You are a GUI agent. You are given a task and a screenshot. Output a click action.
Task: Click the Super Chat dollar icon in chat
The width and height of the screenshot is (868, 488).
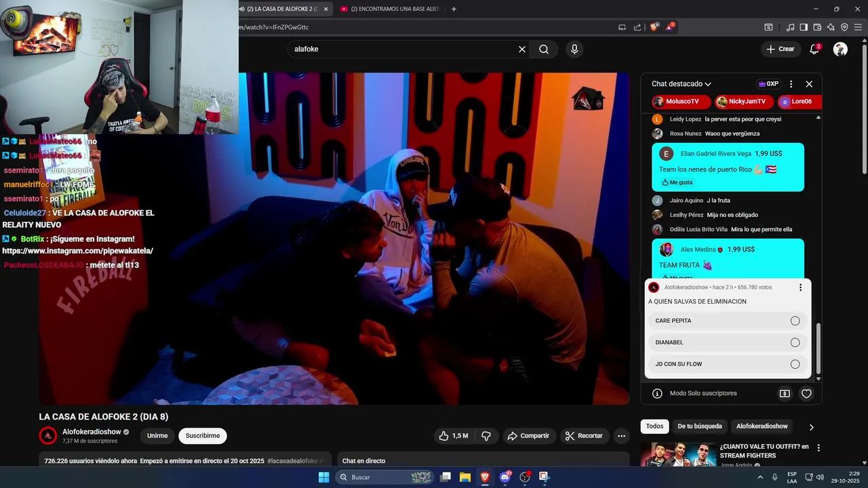tap(785, 393)
